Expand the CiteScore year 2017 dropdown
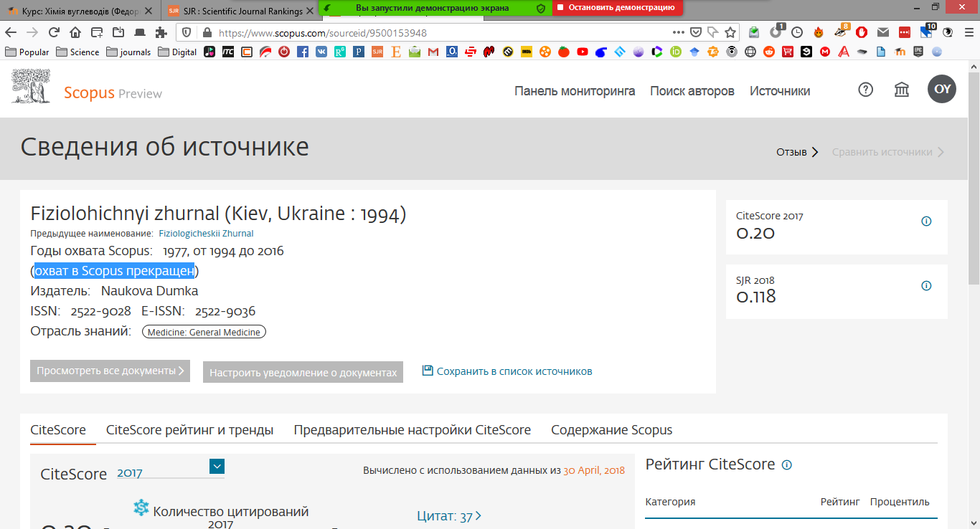This screenshot has width=980, height=529. (217, 467)
